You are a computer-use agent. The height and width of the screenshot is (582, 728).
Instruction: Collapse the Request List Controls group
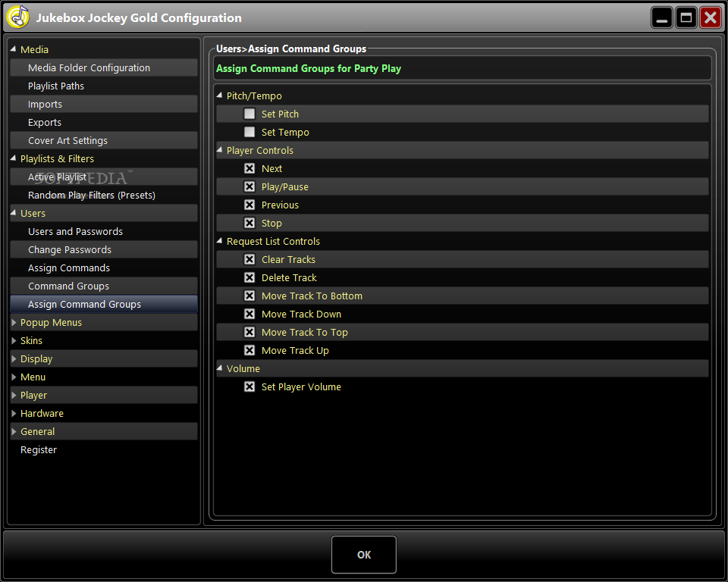(x=220, y=241)
